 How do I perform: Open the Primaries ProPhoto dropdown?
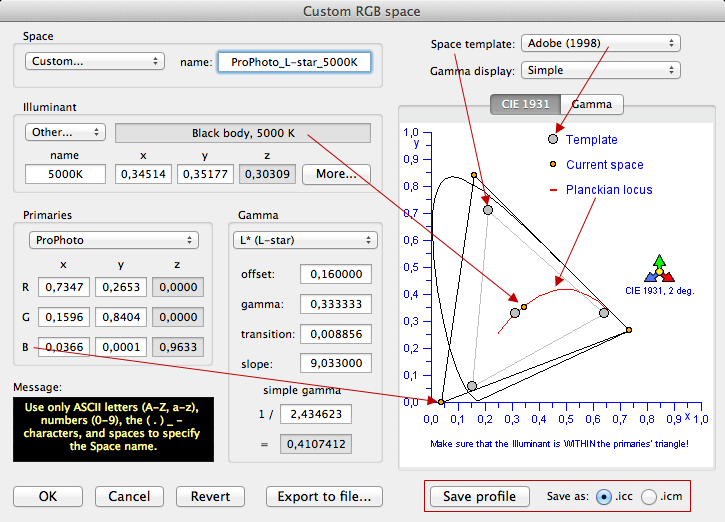pos(112,240)
